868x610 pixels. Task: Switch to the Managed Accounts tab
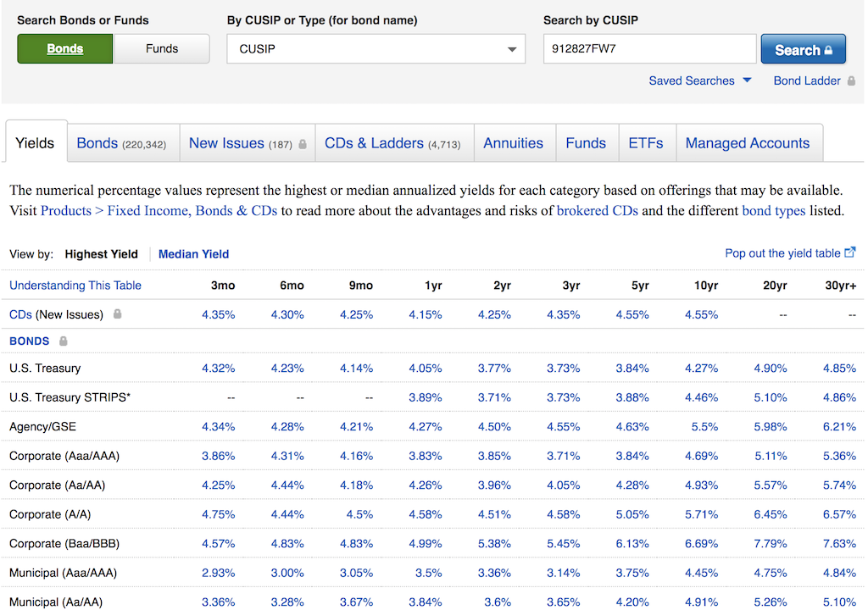pyautogui.click(x=747, y=143)
